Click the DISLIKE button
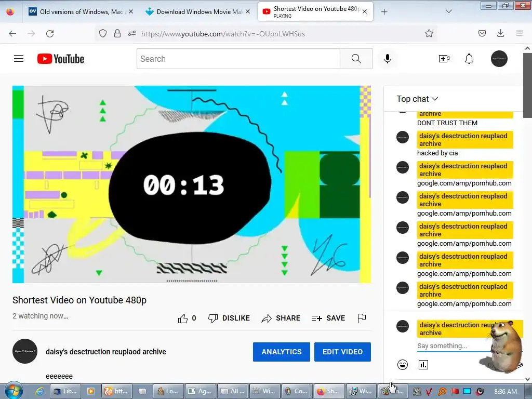This screenshot has height=399, width=532. tap(229, 318)
